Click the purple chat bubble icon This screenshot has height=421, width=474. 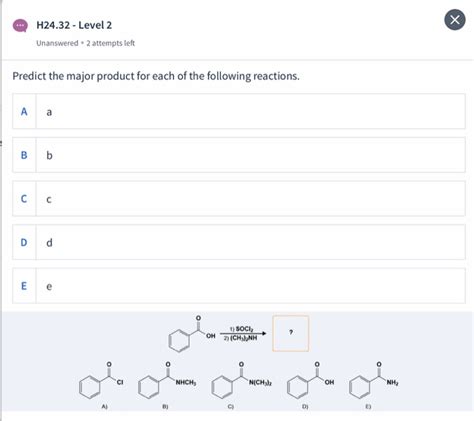[20, 25]
